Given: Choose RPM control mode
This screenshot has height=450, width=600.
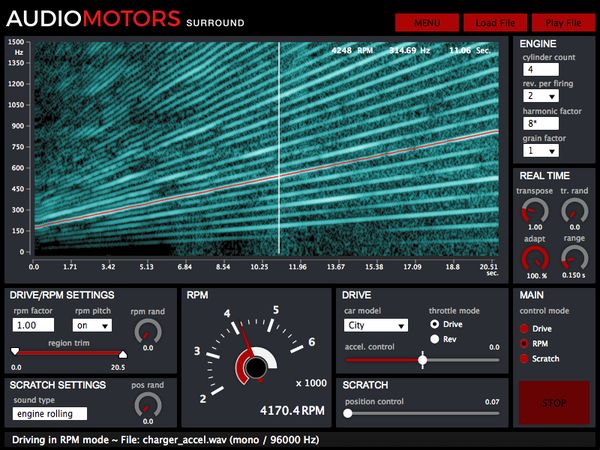Looking at the screenshot, I should tap(526, 343).
